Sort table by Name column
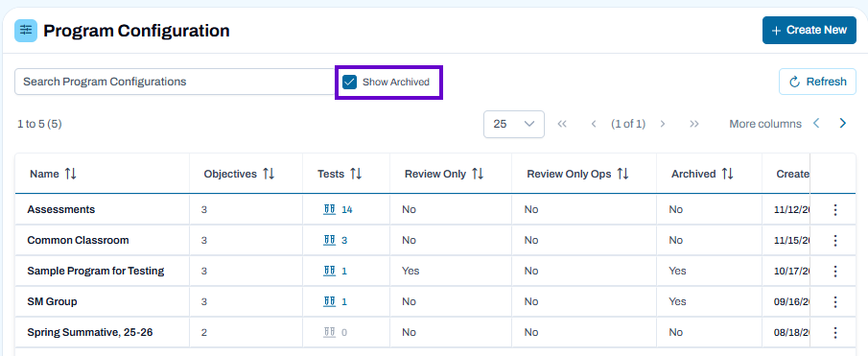 (x=70, y=174)
